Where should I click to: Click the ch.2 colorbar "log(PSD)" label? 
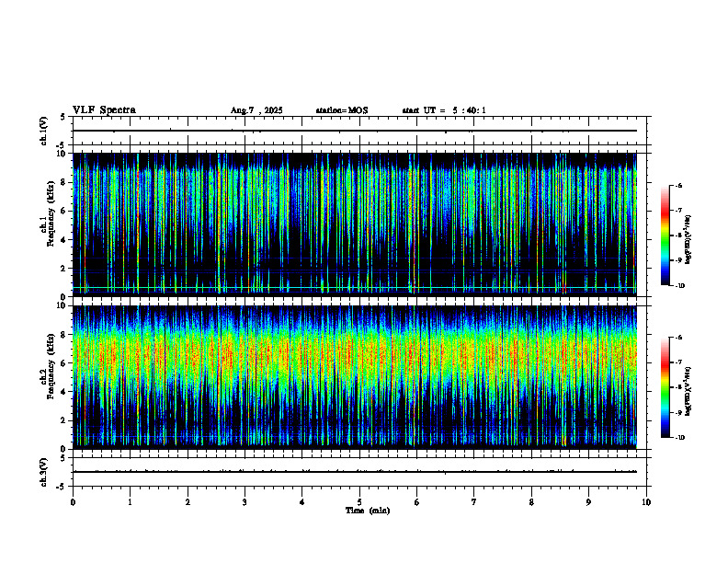(688, 391)
